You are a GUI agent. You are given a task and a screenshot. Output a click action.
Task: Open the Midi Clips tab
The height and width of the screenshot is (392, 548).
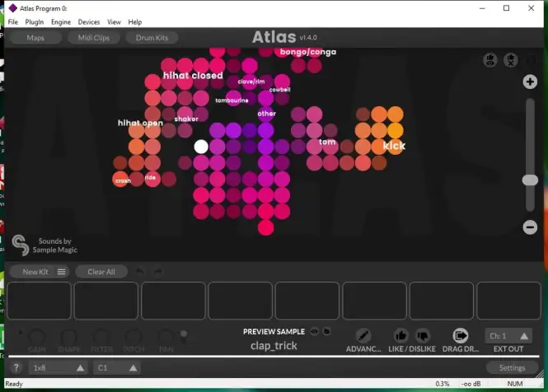(x=94, y=38)
